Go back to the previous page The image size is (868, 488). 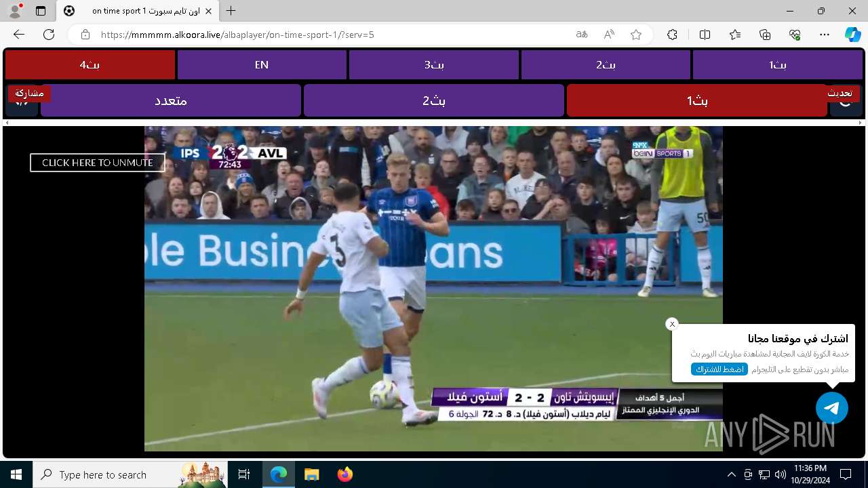(19, 35)
